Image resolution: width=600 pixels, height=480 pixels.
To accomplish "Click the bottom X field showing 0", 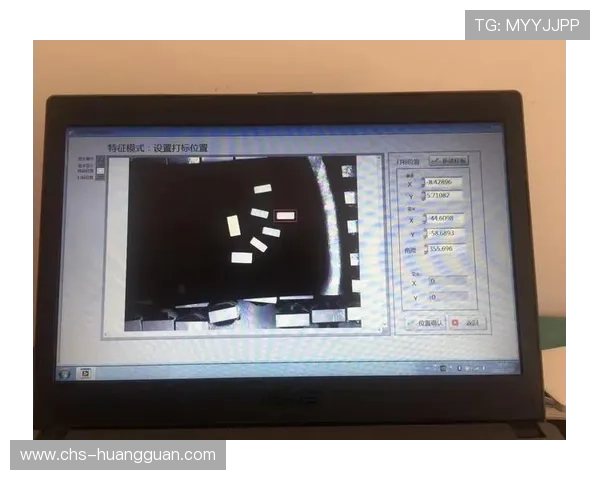I will click(445, 283).
